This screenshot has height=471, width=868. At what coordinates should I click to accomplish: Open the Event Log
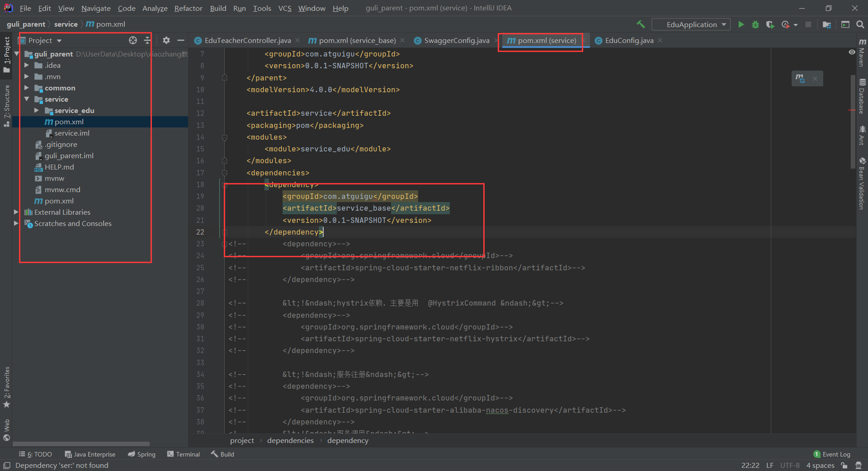pyautogui.click(x=832, y=454)
